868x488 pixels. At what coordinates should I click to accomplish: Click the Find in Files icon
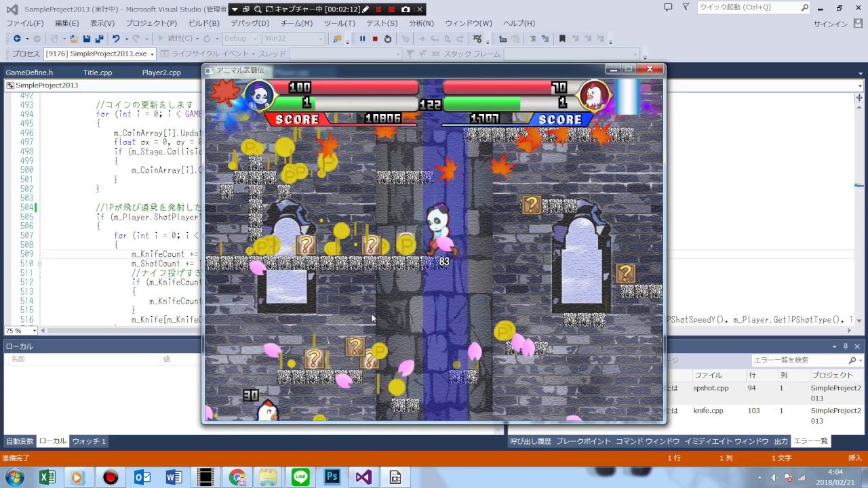coord(337,39)
